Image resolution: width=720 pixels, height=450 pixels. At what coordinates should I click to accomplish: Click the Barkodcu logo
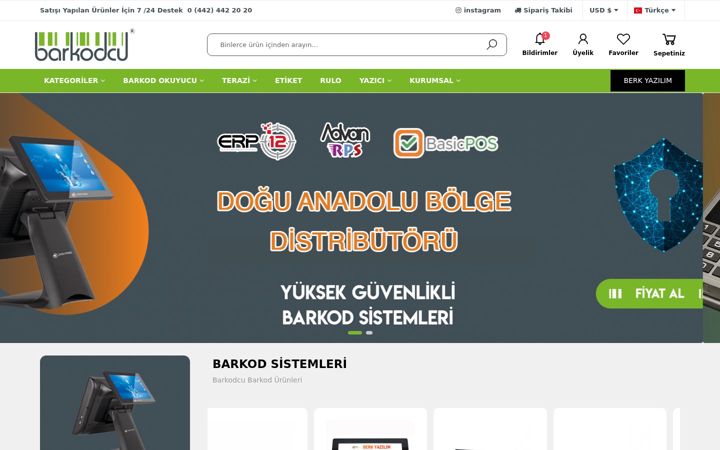[84, 45]
